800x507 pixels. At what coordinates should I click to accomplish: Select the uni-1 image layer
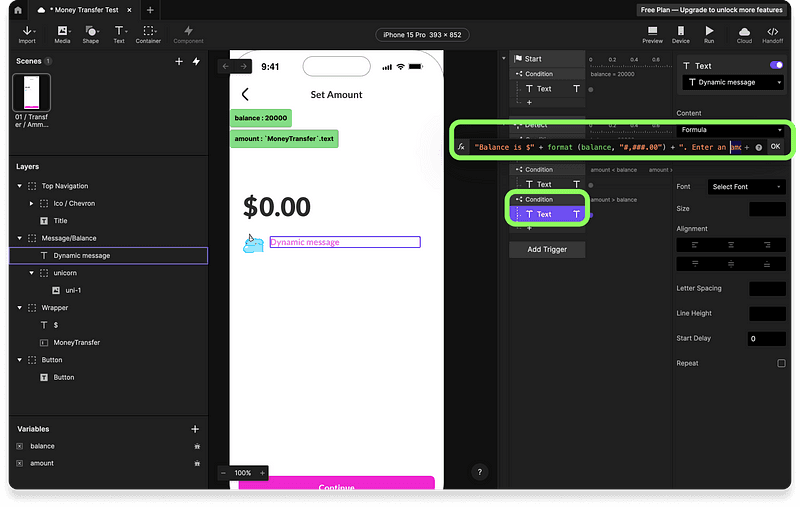[109, 290]
